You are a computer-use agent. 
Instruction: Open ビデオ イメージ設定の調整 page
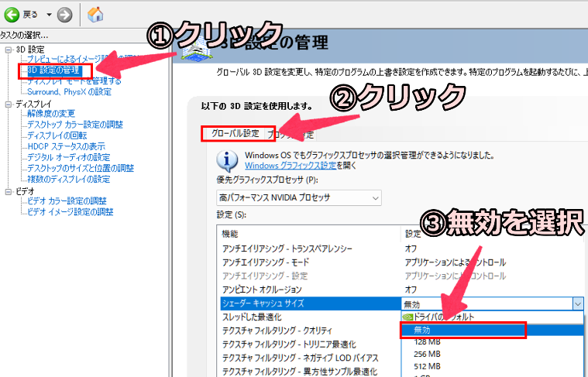click(x=70, y=212)
